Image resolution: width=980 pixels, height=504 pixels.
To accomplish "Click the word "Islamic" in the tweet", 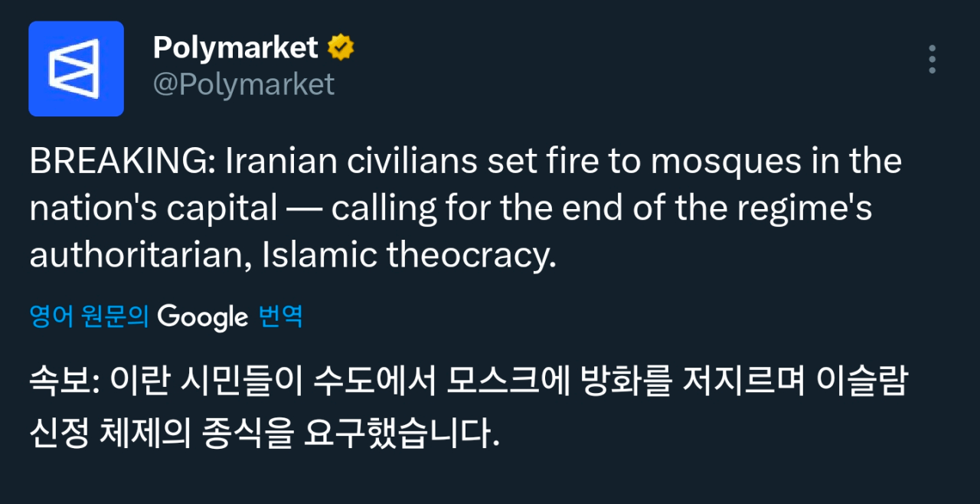I will point(319,256).
